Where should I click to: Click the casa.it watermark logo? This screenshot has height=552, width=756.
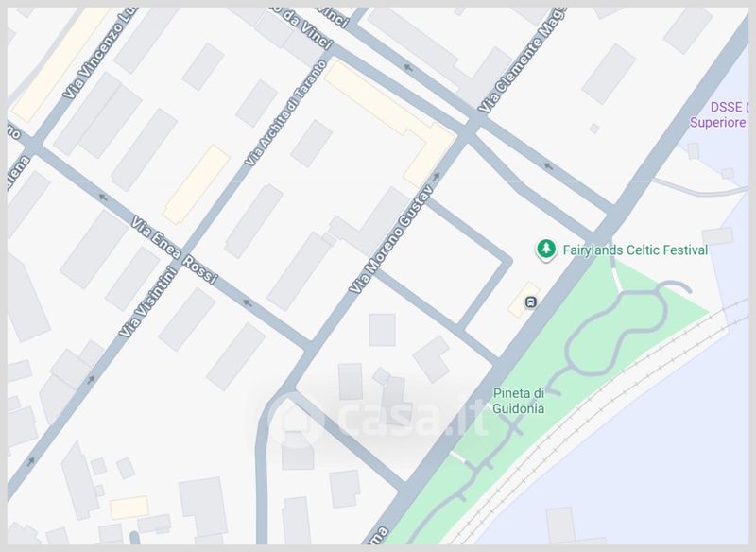(377, 419)
